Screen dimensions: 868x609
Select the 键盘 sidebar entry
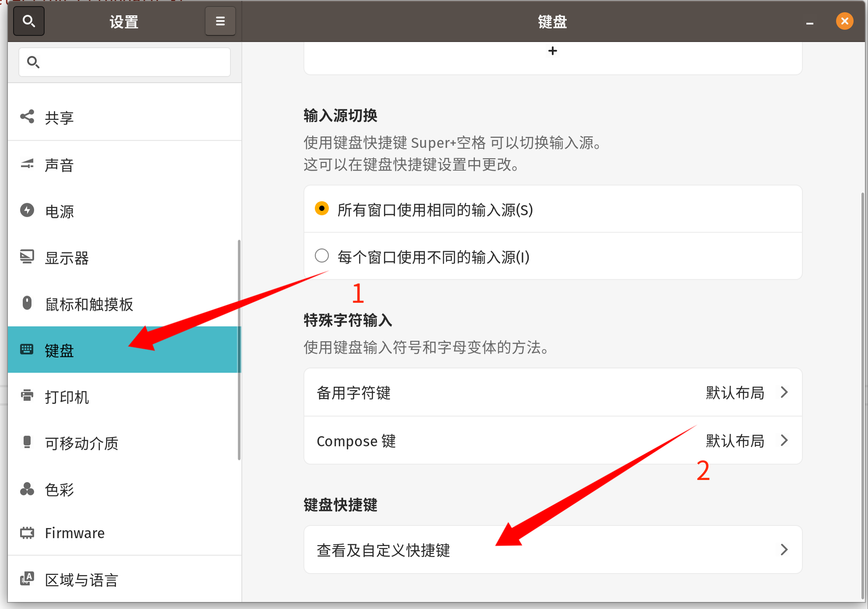coord(125,350)
